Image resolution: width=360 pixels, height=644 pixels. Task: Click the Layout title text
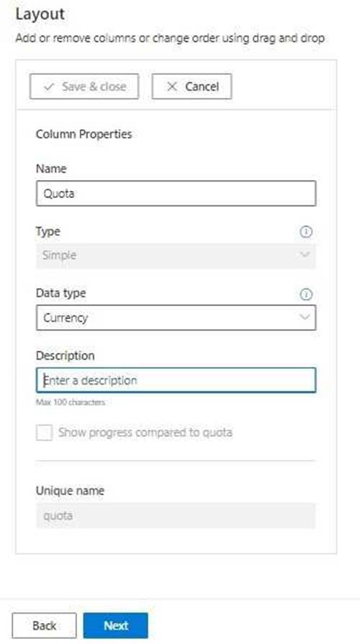[x=40, y=14]
